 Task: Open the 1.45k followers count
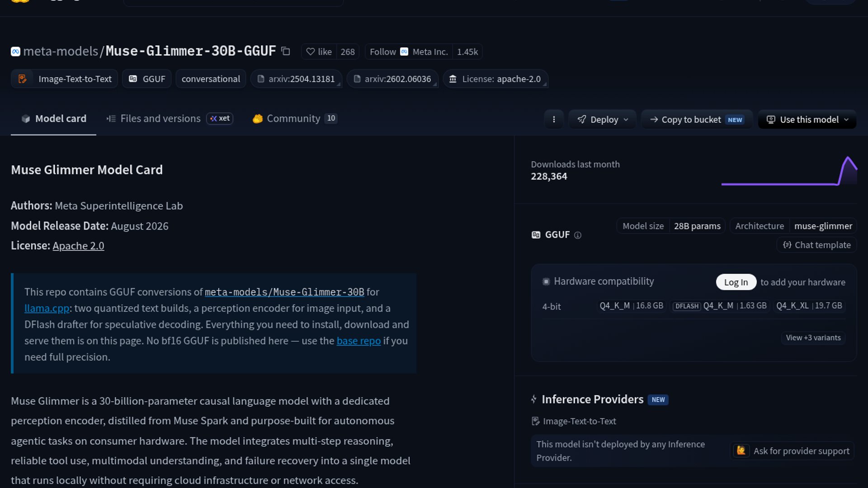coord(467,52)
